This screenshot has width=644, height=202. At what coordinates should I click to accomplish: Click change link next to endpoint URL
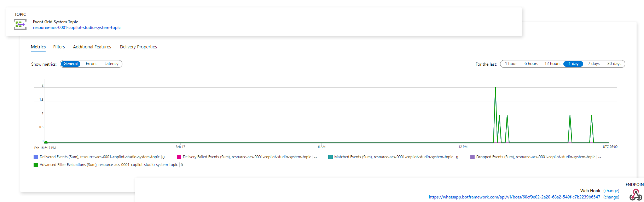[611, 197]
